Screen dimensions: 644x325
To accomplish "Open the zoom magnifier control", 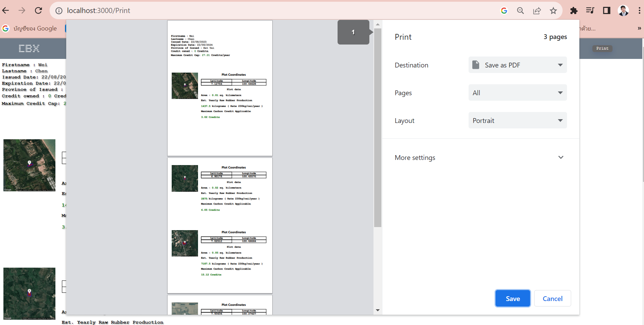I will 521,11.
